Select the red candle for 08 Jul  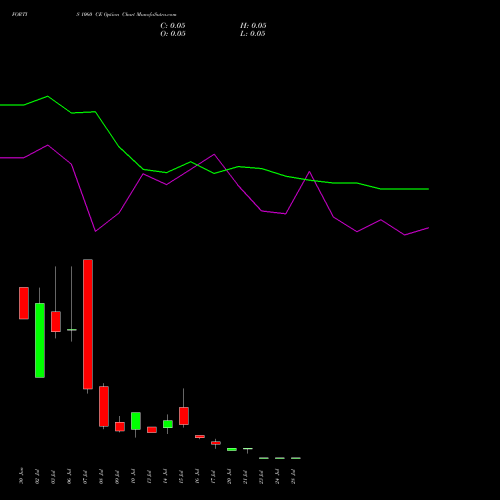[104, 406]
